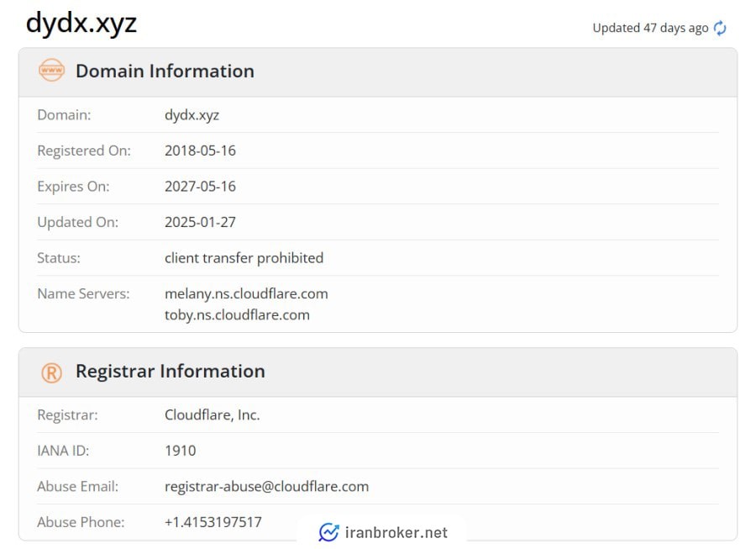Screen dimensions: 756x549
Task: Click the registered date 2018-05-16
Action: pos(200,150)
